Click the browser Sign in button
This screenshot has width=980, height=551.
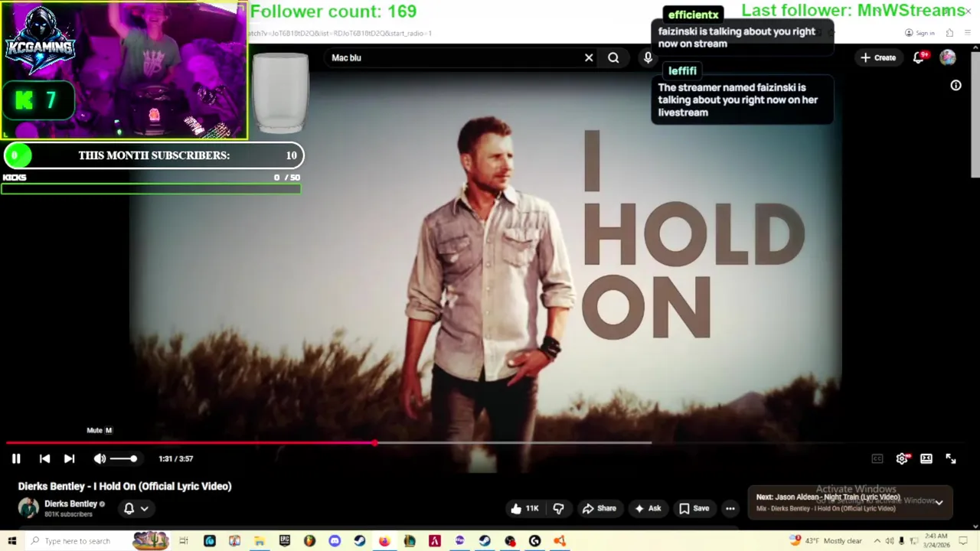920,33
